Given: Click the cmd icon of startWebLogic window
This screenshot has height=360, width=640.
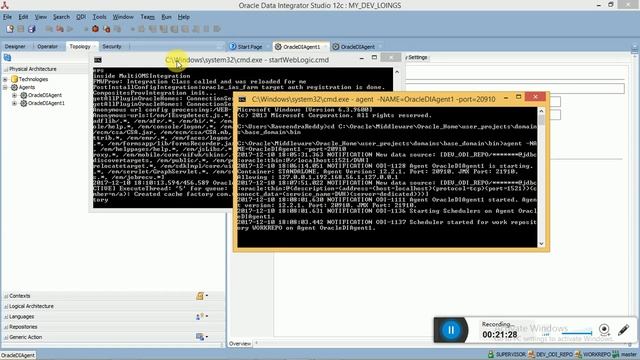Looking at the screenshot, I should (x=98, y=60).
